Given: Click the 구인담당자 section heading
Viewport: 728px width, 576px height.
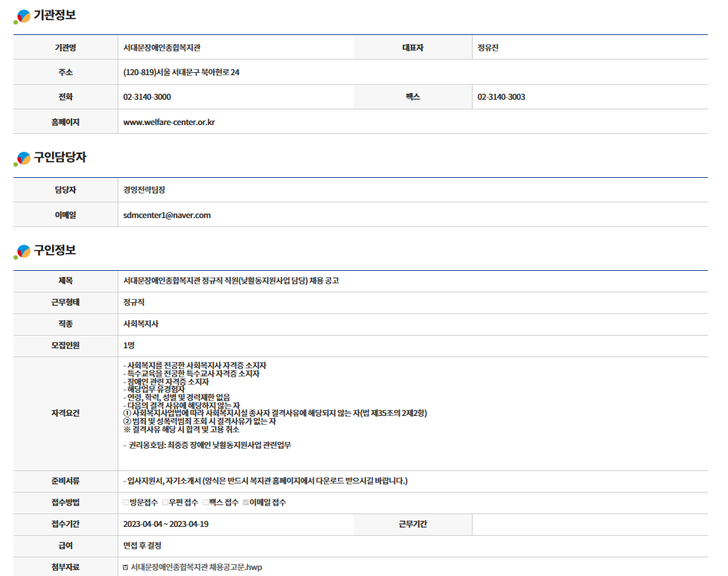Looking at the screenshot, I should click(60, 157).
